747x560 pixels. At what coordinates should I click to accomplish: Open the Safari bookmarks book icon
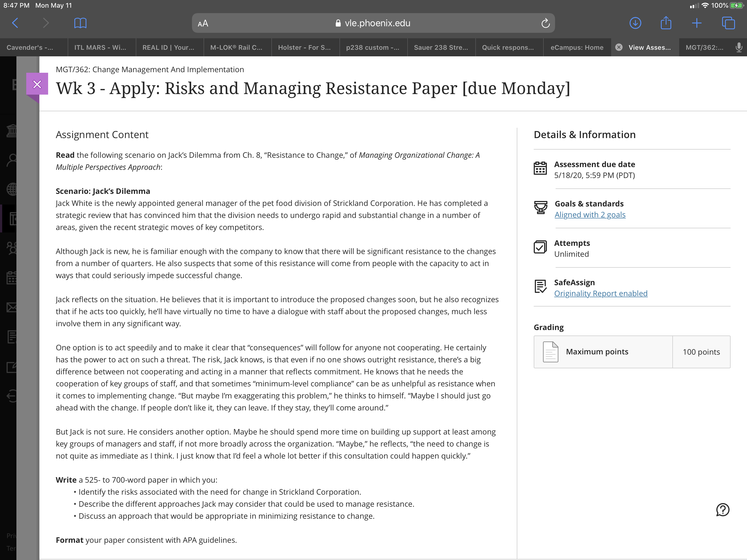point(80,23)
